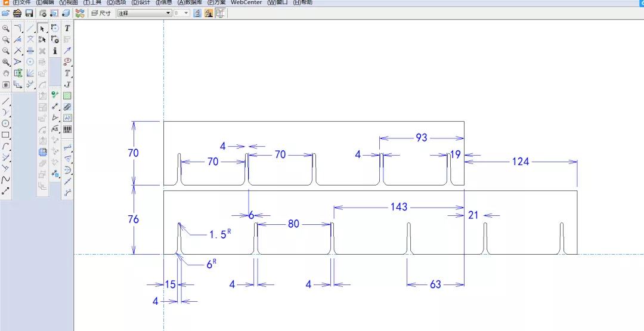
Task: Click the dimension text '124'
Action: 521,162
